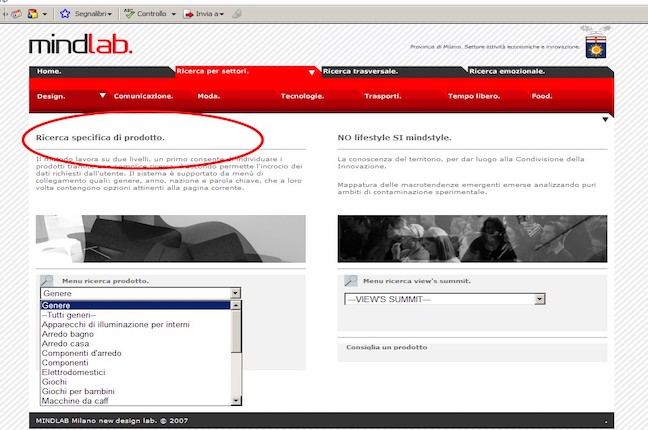Expand the triangle next to Design.

(x=102, y=96)
